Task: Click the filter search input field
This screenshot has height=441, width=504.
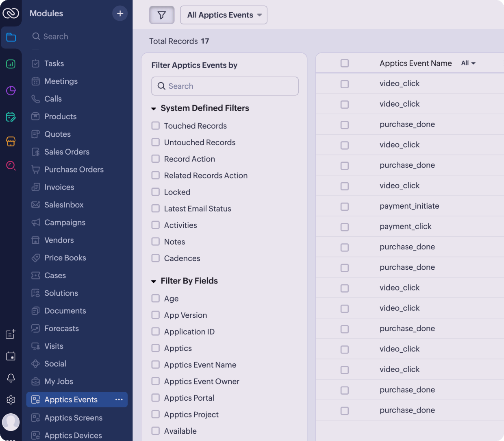Action: 225,86
